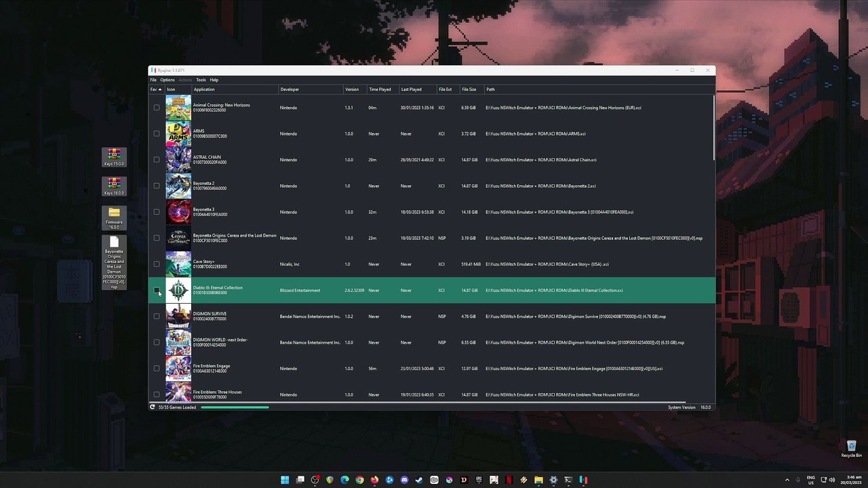Launch Firefox from the taskbar
The height and width of the screenshot is (488, 868).
pyautogui.click(x=374, y=480)
